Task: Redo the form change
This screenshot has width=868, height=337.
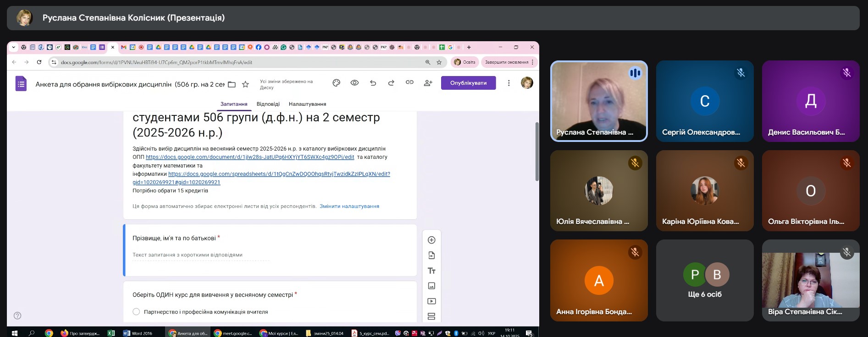Action: 391,83
